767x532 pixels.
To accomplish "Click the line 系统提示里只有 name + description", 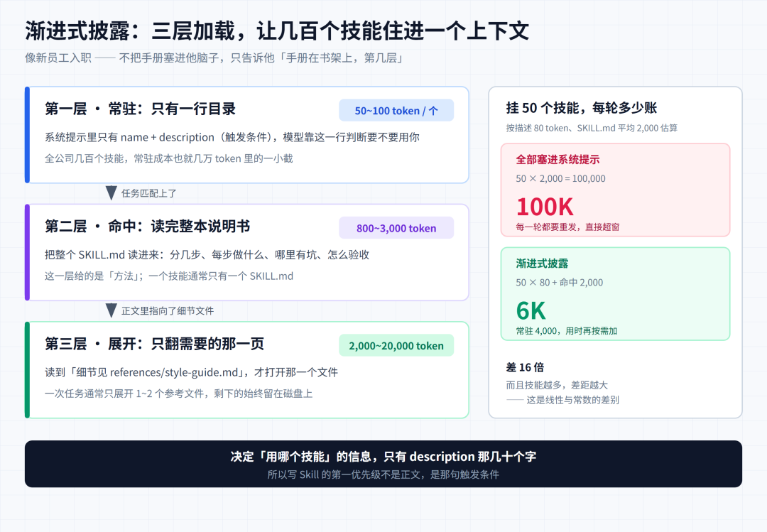I will [x=232, y=137].
